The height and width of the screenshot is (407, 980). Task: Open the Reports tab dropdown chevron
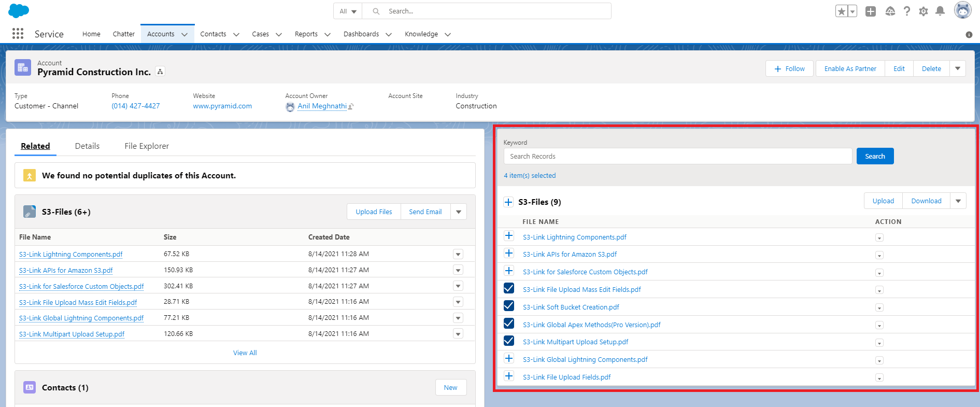click(328, 34)
